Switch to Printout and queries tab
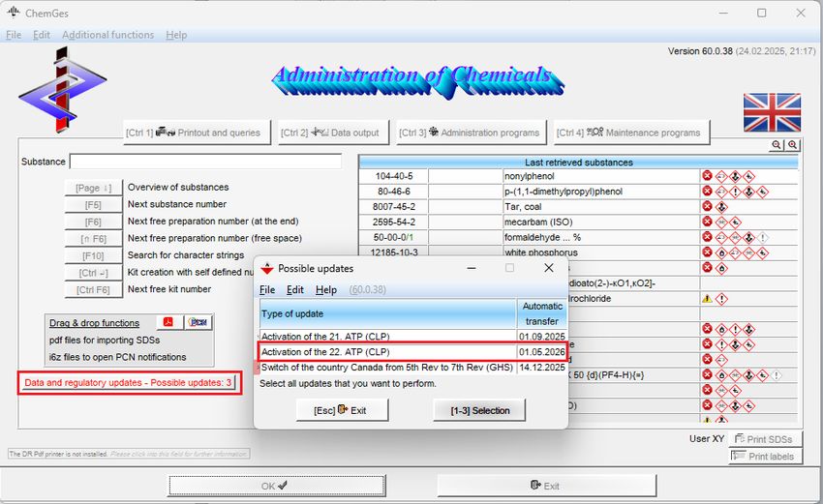Screen dimensions: 823x504 pos(198,133)
